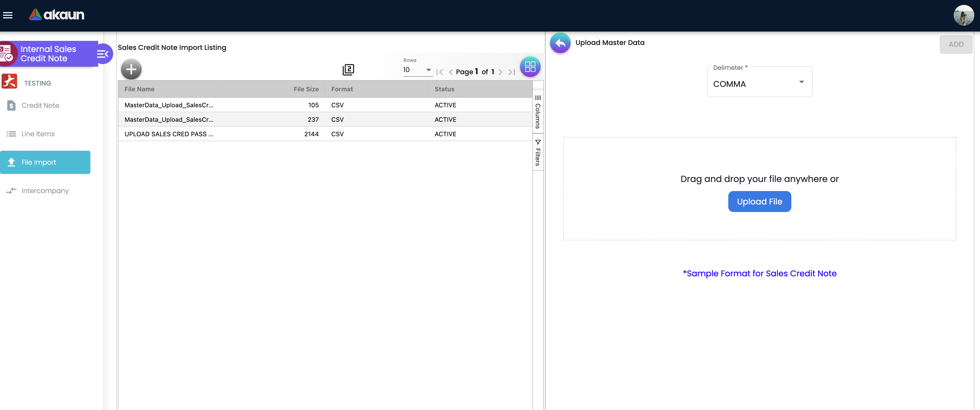The height and width of the screenshot is (410, 980).
Task: Select the row with file size 105
Action: point(325,105)
